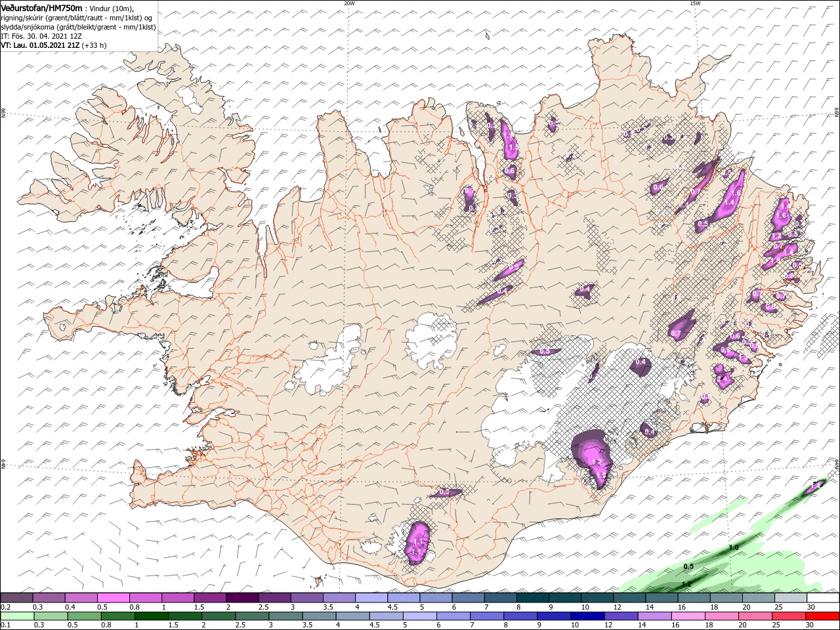The image size is (840, 630).
Task: Click the '15W' longitude label at top
Action: (696, 3)
